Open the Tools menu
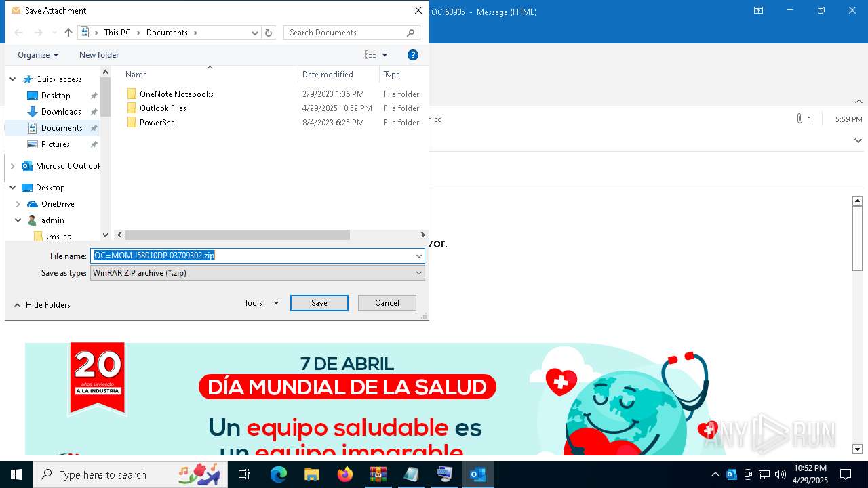The image size is (868, 488). [x=261, y=303]
